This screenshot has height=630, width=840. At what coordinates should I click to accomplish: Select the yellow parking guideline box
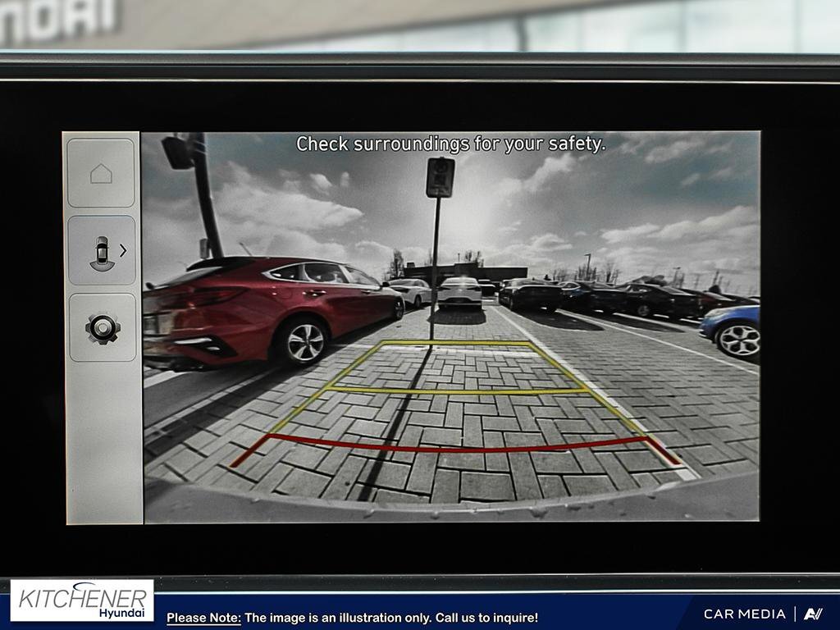click(x=458, y=367)
